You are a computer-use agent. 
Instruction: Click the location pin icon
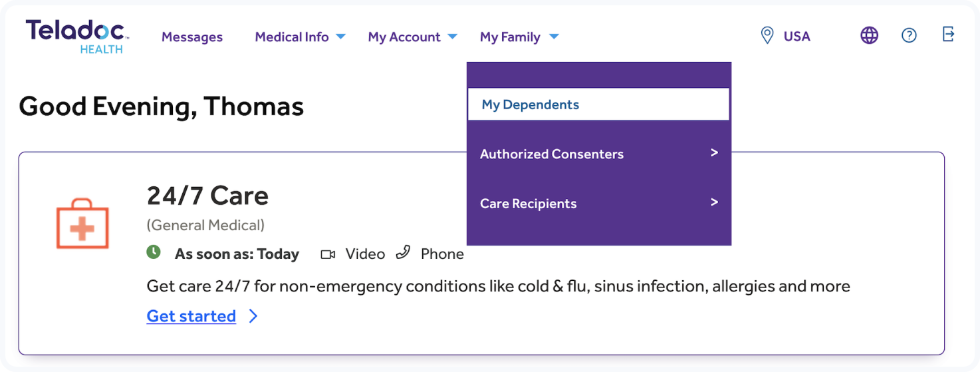click(767, 36)
